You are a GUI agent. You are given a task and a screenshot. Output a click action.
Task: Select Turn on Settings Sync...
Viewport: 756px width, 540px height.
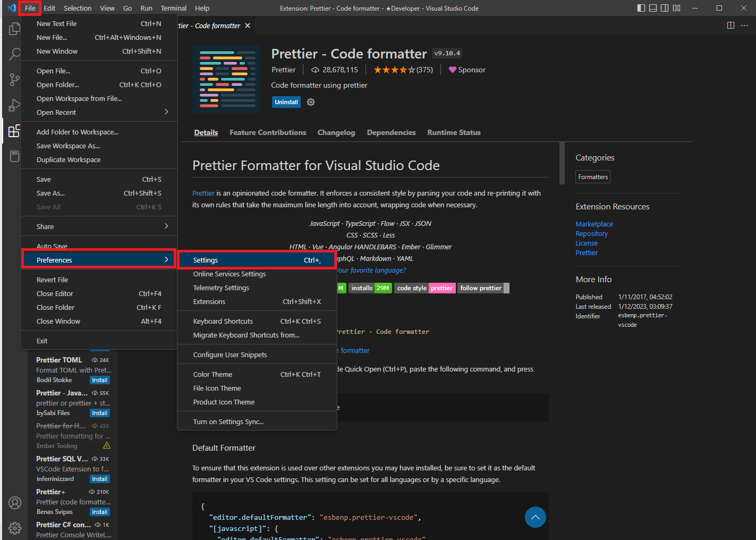click(257, 421)
